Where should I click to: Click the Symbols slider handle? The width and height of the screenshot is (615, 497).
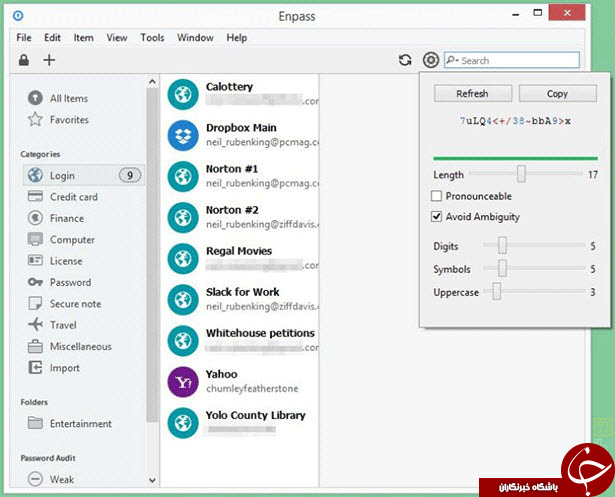pyautogui.click(x=502, y=269)
